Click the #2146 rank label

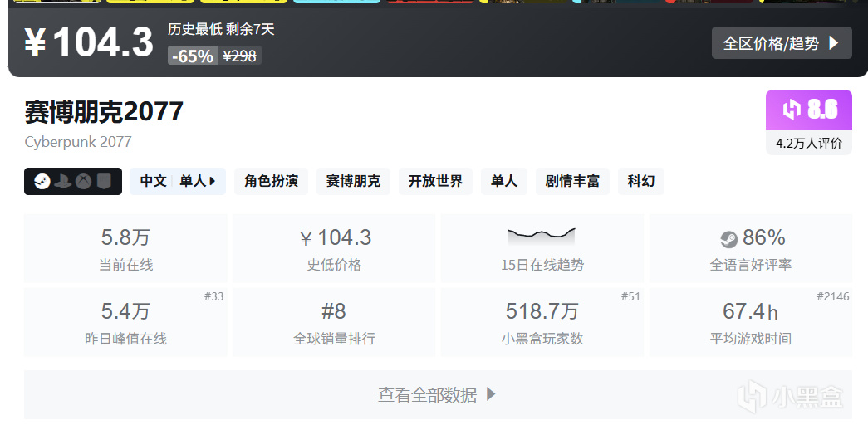pyautogui.click(x=832, y=296)
